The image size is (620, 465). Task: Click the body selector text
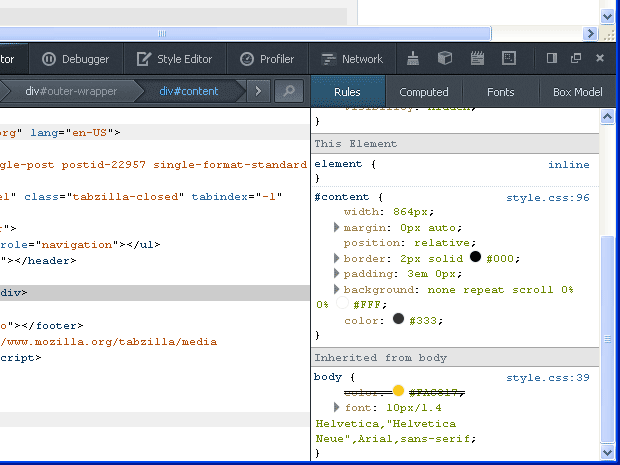point(328,377)
